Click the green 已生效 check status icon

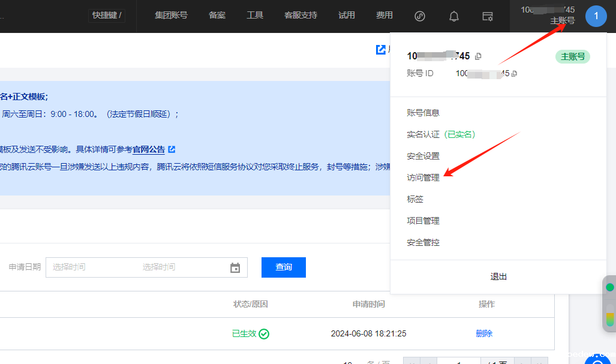[x=264, y=333]
